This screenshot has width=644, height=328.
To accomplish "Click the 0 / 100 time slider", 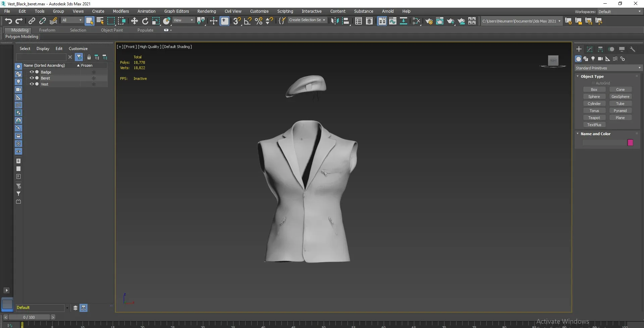I will click(29, 317).
